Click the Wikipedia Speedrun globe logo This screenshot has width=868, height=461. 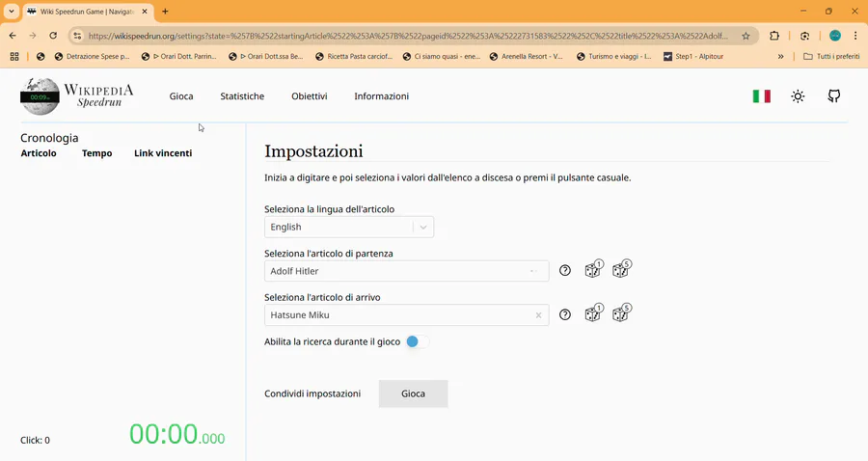coord(40,96)
